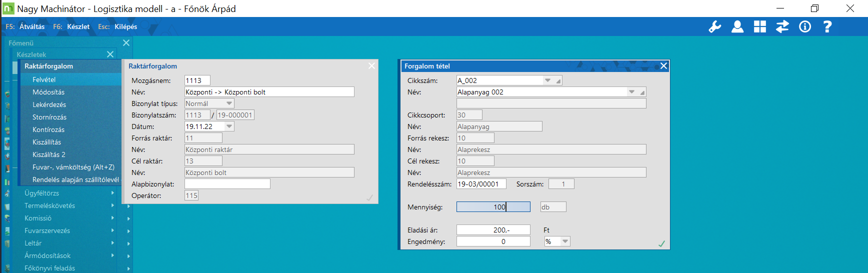Click the Sorszám field
This screenshot has height=273, width=868.
pos(561,184)
